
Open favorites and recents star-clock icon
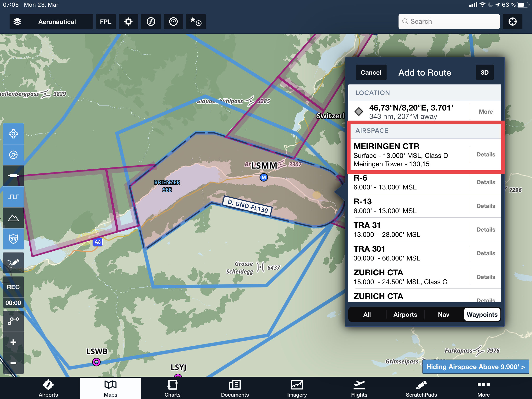pos(195,22)
